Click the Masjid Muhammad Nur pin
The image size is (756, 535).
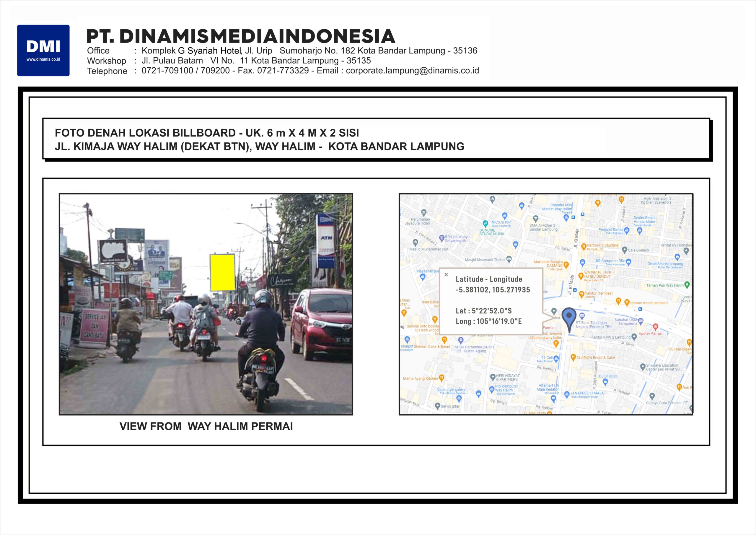[415, 243]
